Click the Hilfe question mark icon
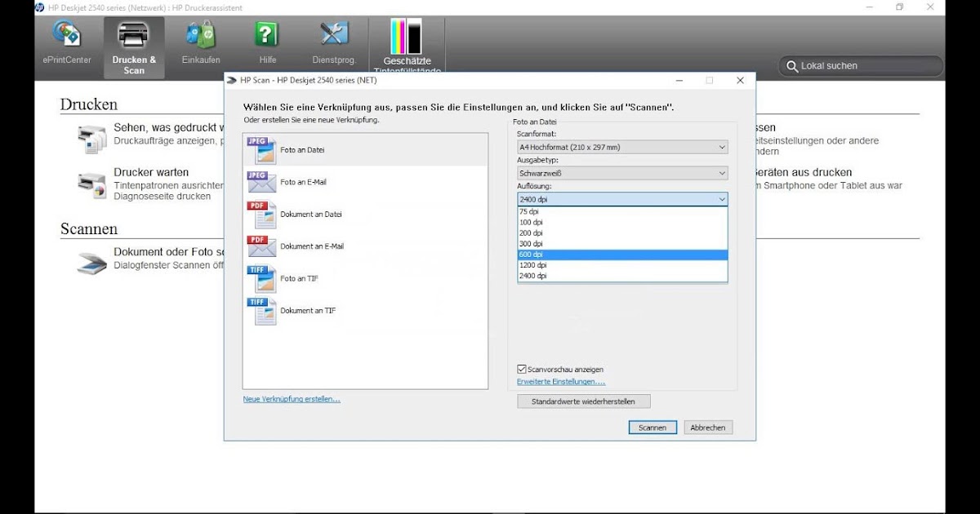The image size is (980, 514). [x=267, y=33]
